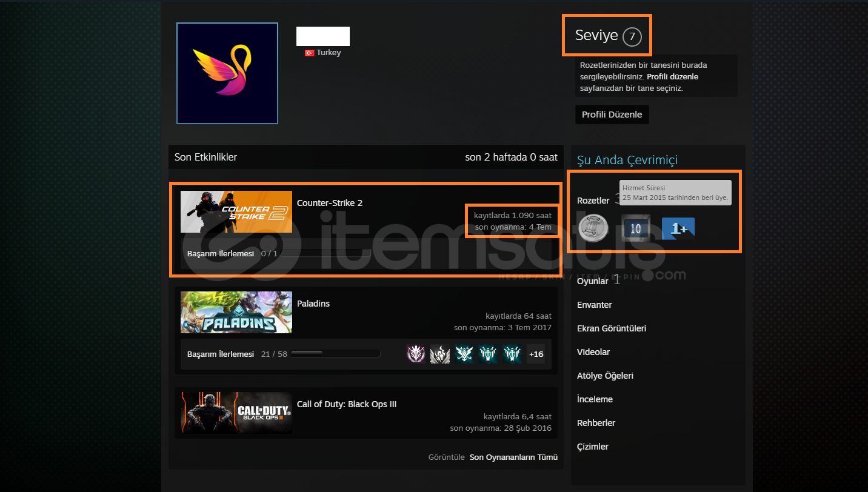Open the Counter-Strike 2 title link

point(330,203)
